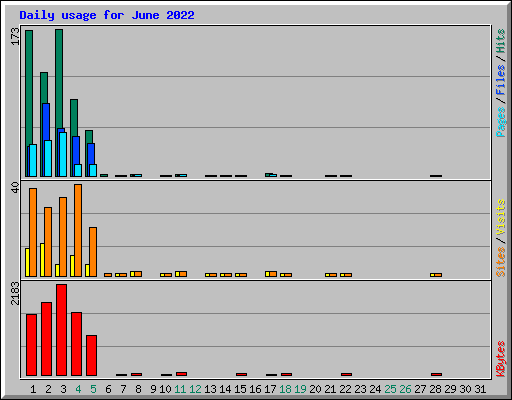Screen dimensions: 512x400
Task: Click day "2" on the date axis
Action: click(x=48, y=389)
